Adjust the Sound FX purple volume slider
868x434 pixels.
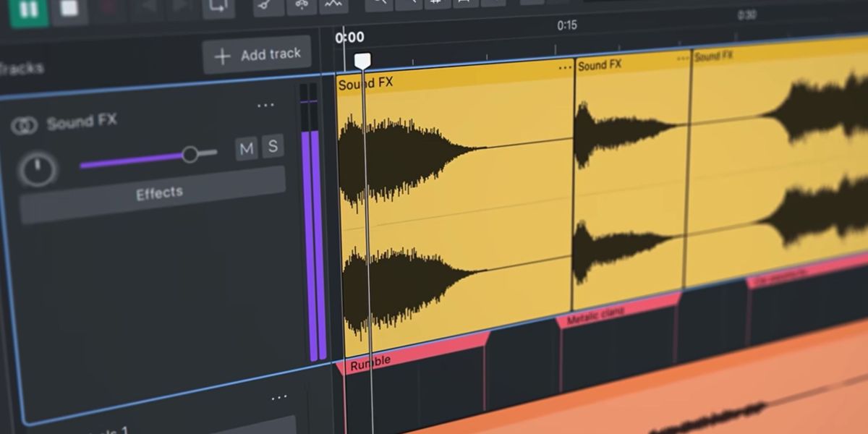[x=148, y=158]
